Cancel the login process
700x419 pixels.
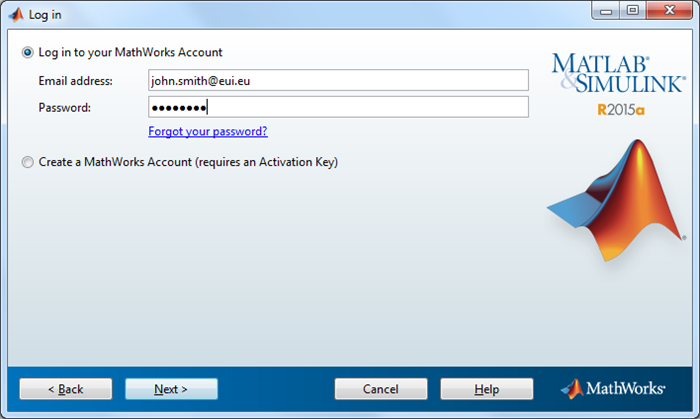(x=380, y=388)
